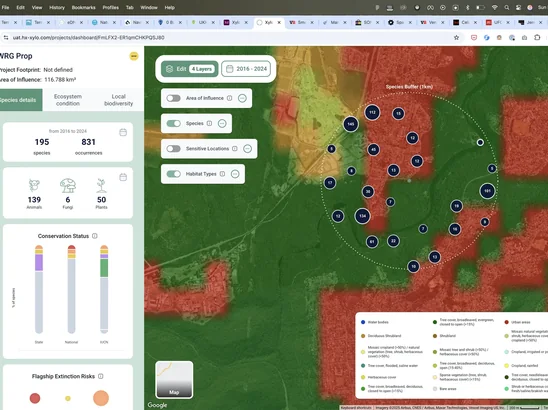Select the Fungi mushroom icon
Image resolution: width=548 pixels, height=410 pixels.
click(68, 185)
